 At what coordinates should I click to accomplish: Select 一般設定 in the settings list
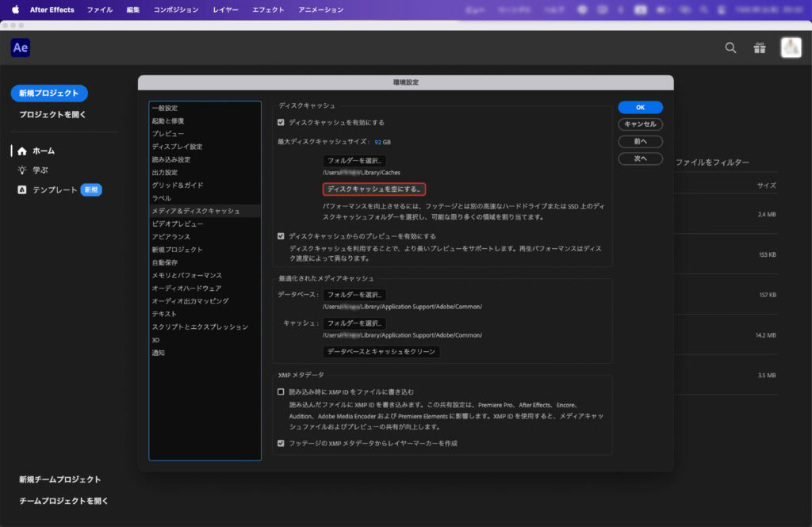point(165,109)
